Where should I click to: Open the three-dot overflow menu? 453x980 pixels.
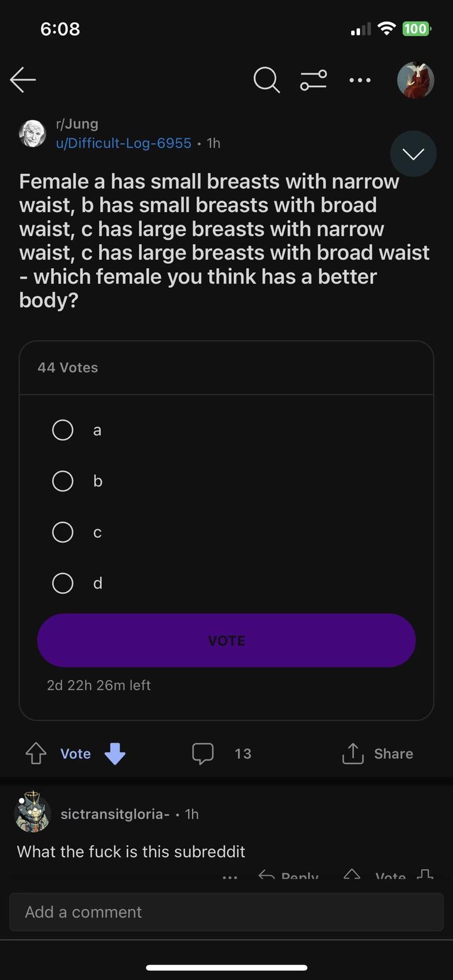360,80
